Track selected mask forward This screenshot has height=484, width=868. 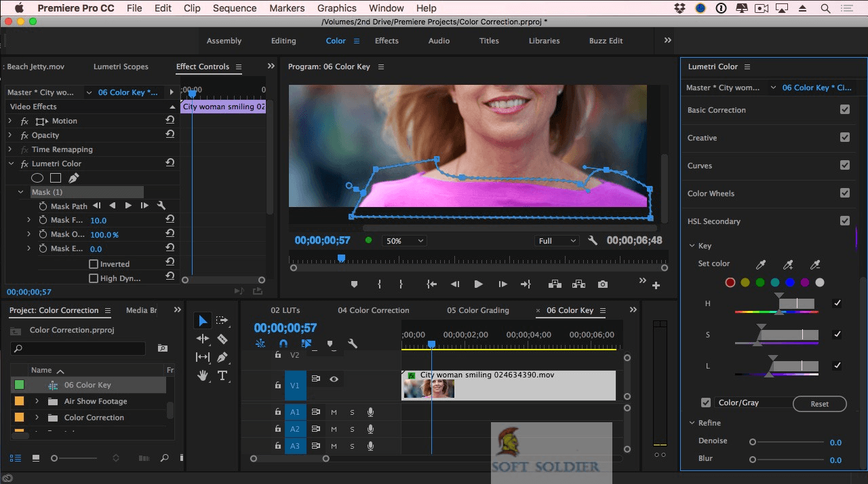pos(128,206)
